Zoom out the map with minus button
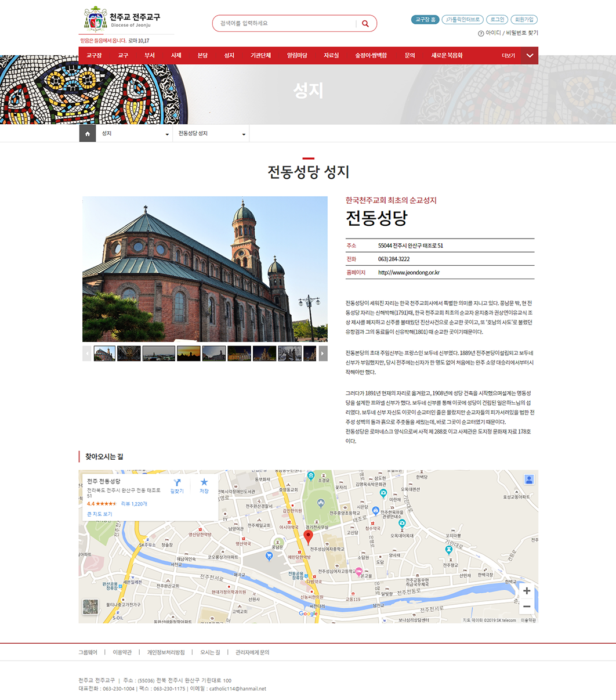This screenshot has height=700, width=616. pyautogui.click(x=527, y=607)
